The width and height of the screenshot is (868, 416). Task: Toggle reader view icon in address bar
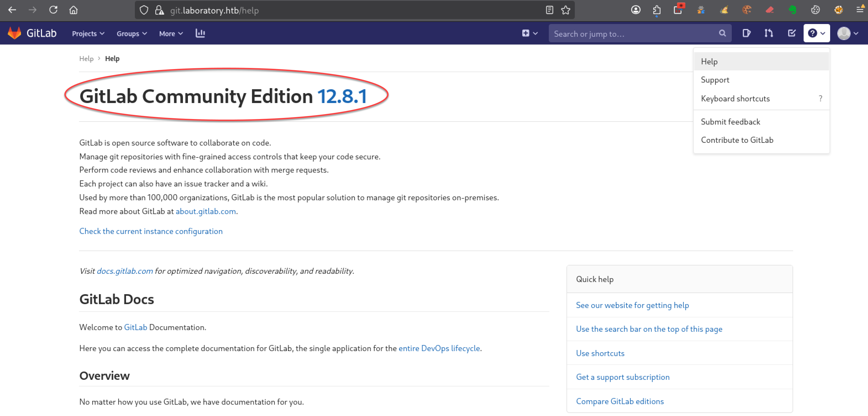coord(549,10)
